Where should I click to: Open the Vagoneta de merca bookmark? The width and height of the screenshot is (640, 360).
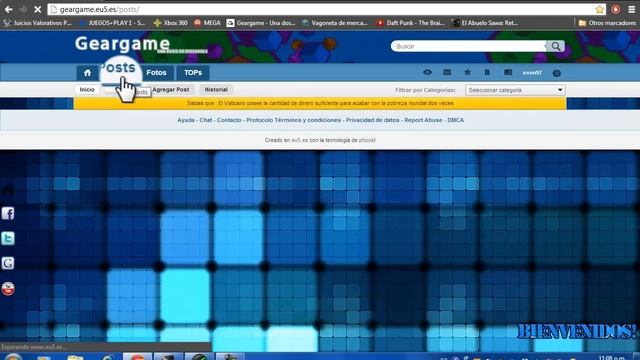[x=335, y=23]
